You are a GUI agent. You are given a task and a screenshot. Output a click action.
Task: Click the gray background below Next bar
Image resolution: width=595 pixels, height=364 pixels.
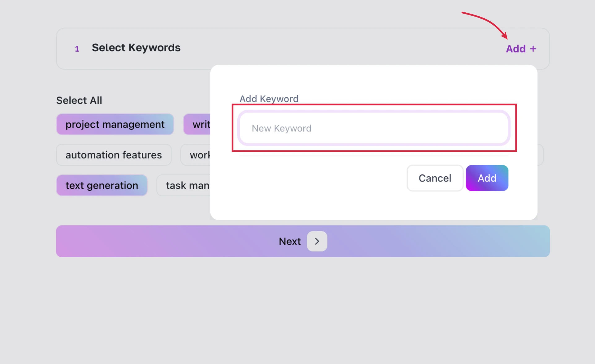297,309
